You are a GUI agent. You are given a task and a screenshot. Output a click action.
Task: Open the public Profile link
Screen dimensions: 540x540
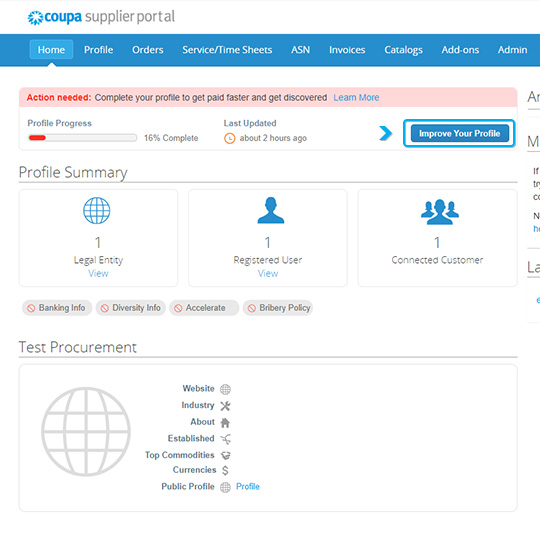pyautogui.click(x=248, y=486)
